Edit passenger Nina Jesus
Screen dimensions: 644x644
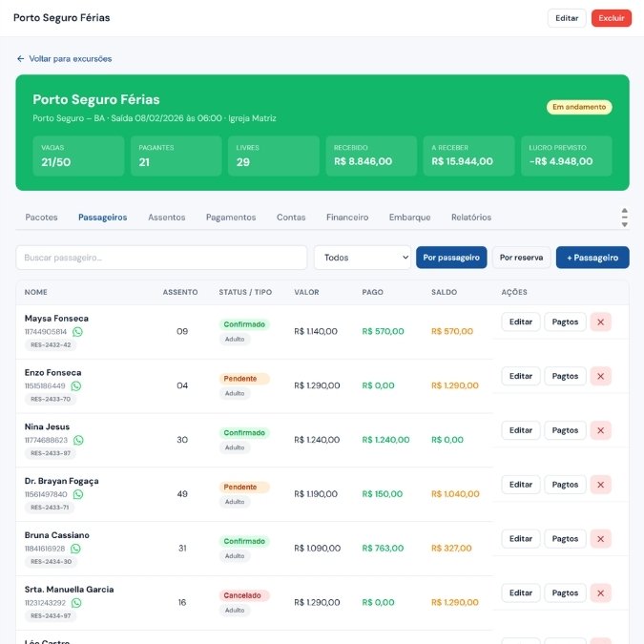coord(521,430)
